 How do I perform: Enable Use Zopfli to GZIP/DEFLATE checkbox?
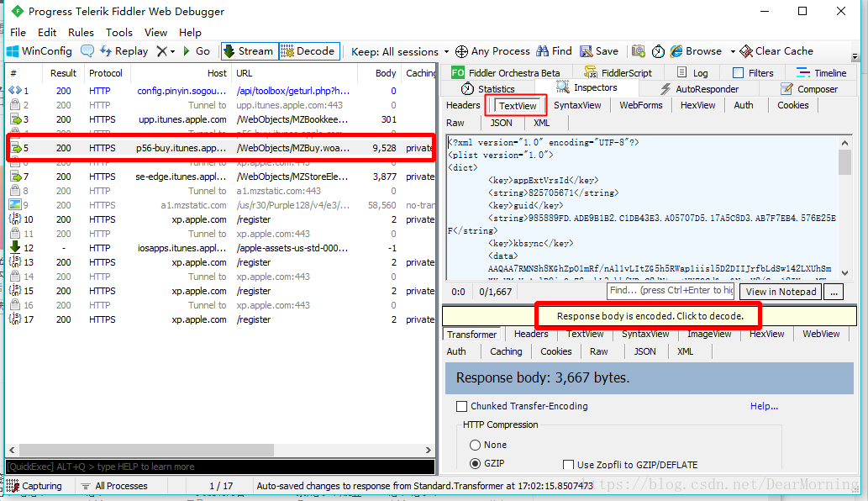(568, 465)
